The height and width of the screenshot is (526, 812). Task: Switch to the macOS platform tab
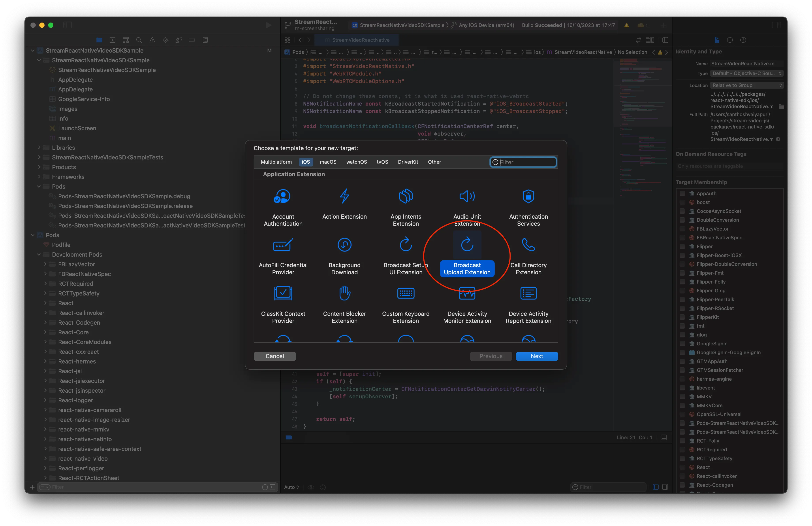coord(328,162)
